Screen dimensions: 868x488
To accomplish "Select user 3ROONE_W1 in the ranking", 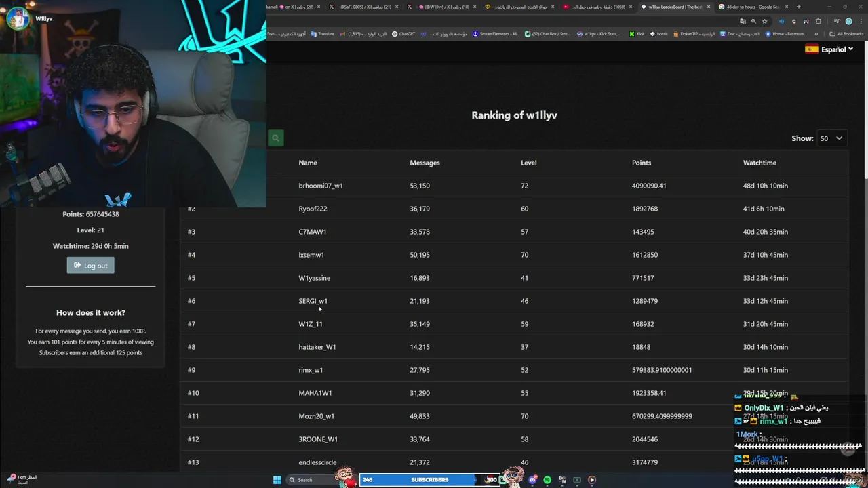I will [x=318, y=439].
